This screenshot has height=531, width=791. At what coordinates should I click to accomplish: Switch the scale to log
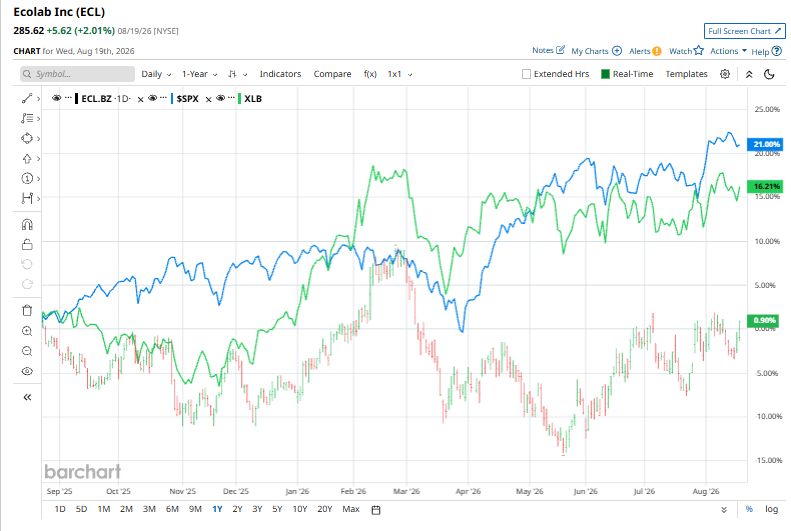click(x=771, y=509)
